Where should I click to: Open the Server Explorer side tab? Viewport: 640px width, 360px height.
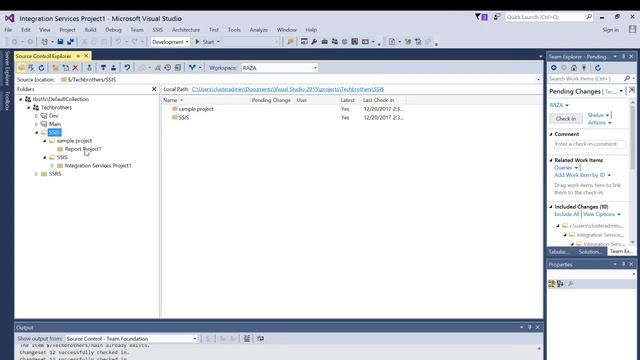(7, 68)
